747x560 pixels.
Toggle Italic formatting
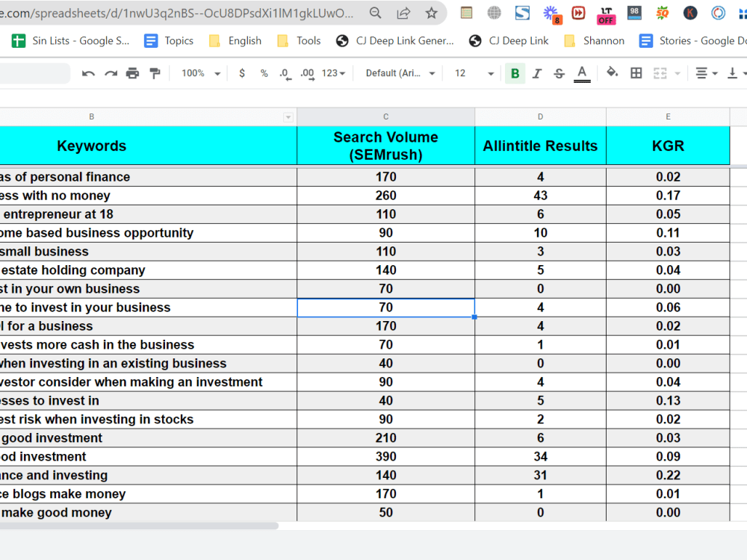(537, 73)
